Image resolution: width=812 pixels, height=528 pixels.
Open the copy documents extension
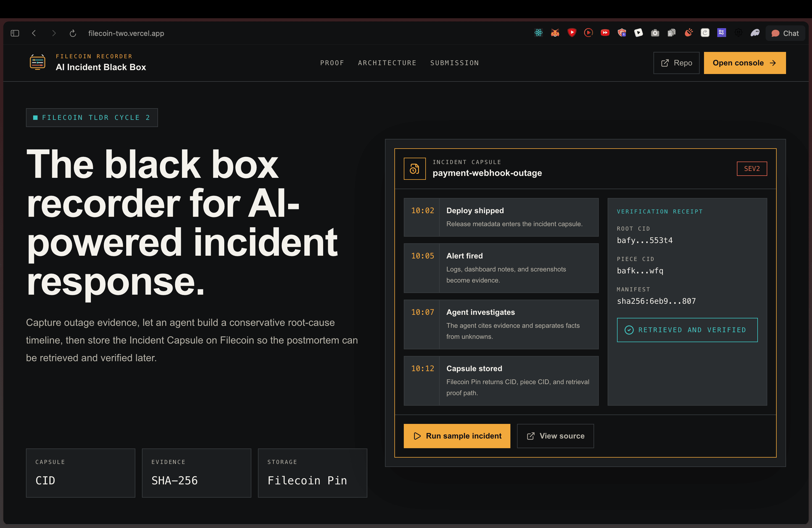[x=672, y=33]
